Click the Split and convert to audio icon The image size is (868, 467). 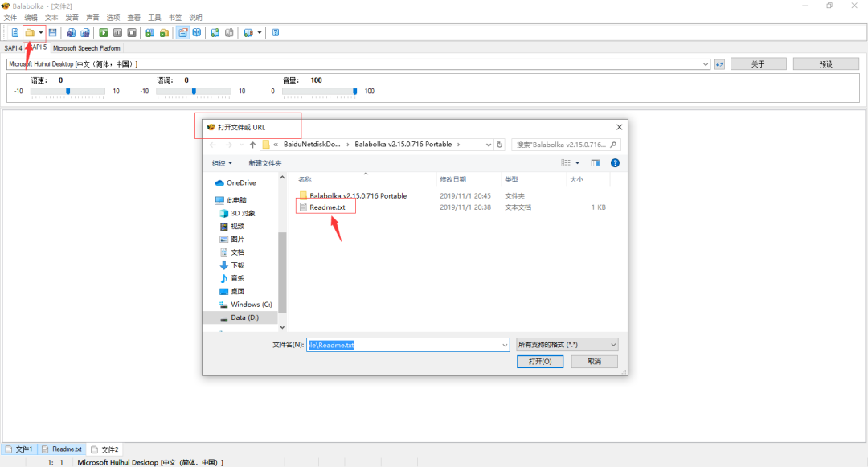[x=85, y=33]
